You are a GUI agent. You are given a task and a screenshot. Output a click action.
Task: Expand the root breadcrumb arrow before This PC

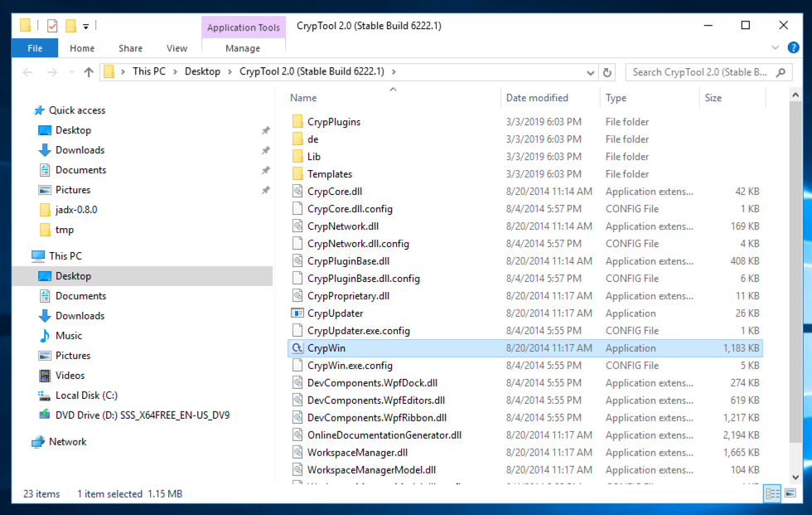pyautogui.click(x=123, y=71)
